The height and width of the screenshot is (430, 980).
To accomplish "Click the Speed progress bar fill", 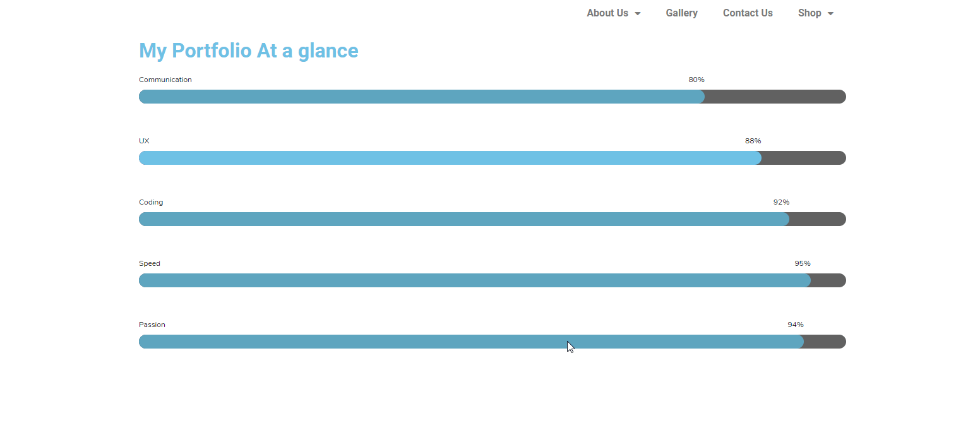I will click(475, 280).
